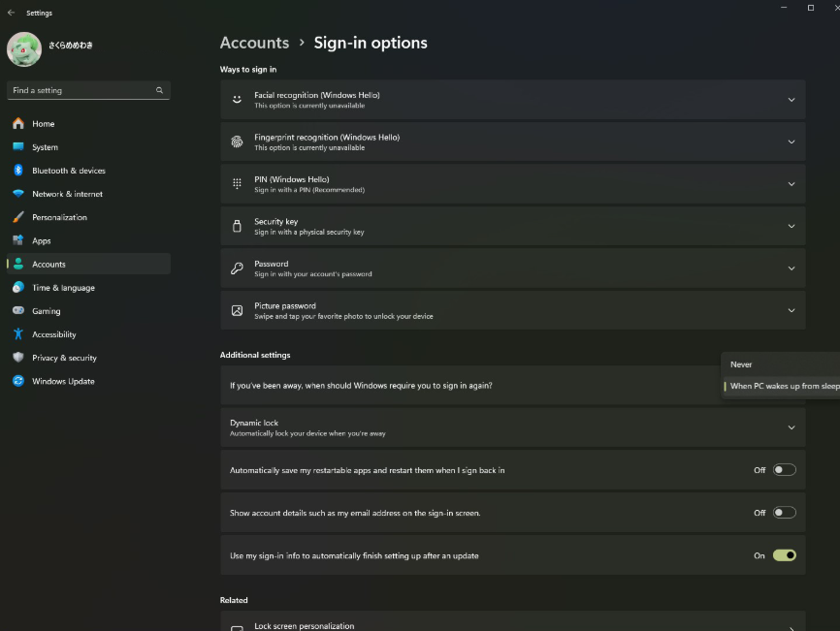Open the Gaming settings category
840x631 pixels.
pyautogui.click(x=46, y=311)
